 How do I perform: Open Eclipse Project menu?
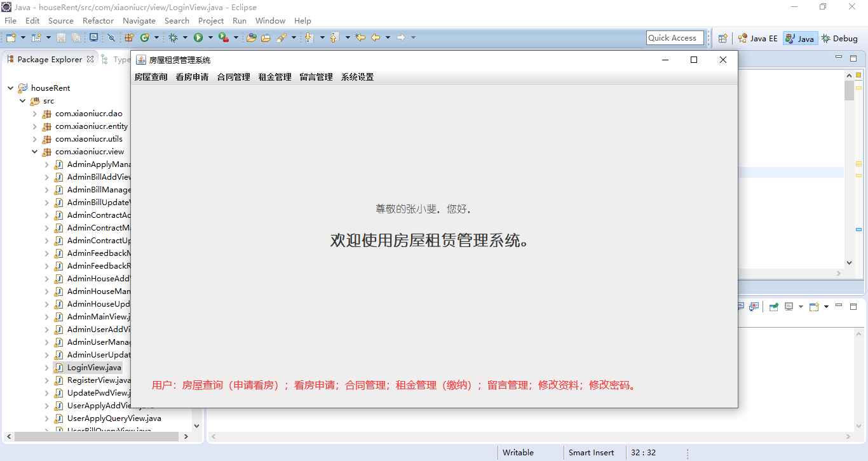click(211, 20)
